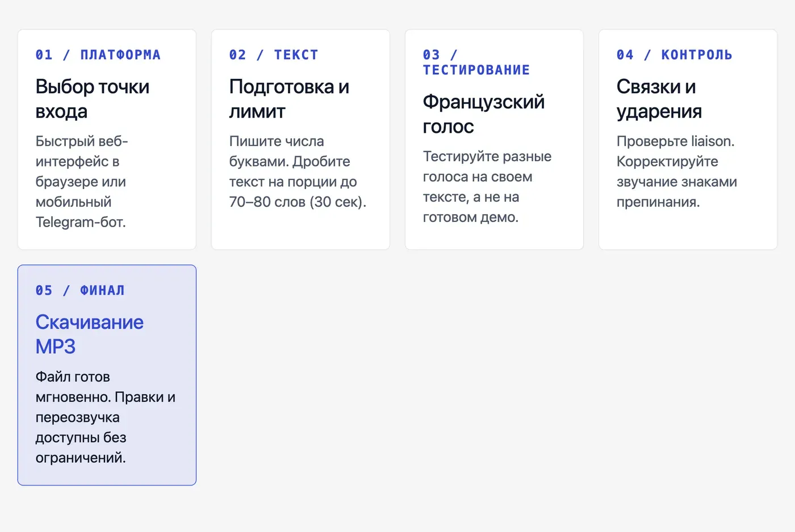This screenshot has height=532, width=795.
Task: Click the "01 / ПЛАТФОРМА" card label
Action: pyautogui.click(x=98, y=55)
